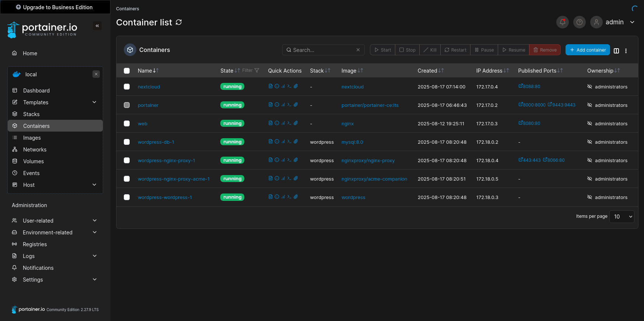Image resolution: width=644 pixels, height=321 pixels.
Task: Select the nextcloud container checkbox
Action: coord(127,87)
